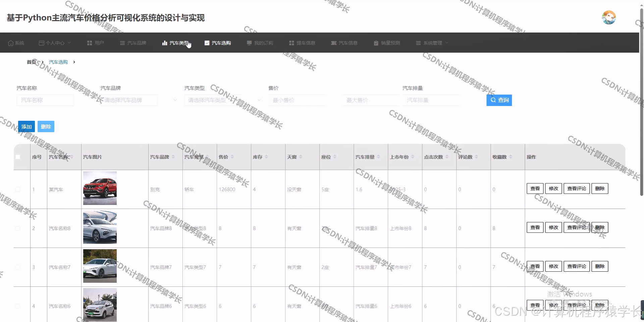Open the car thumbnail in 汽车名称8 row

[100, 227]
